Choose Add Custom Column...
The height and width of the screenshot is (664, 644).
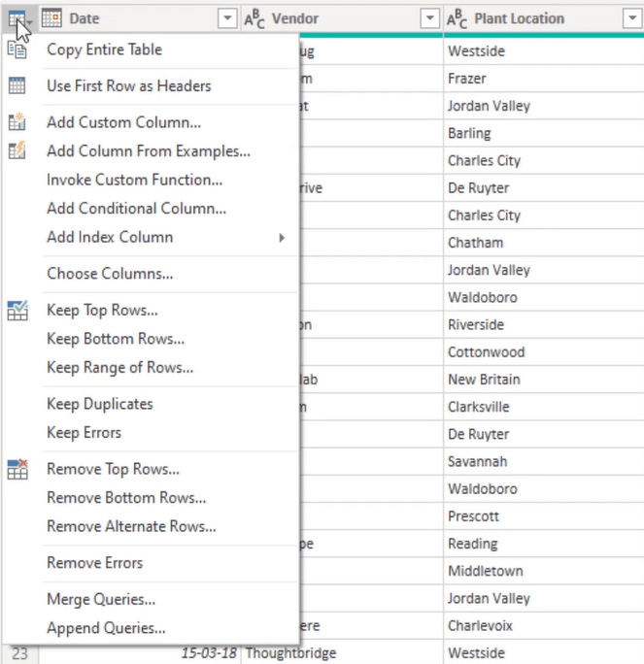151,122
